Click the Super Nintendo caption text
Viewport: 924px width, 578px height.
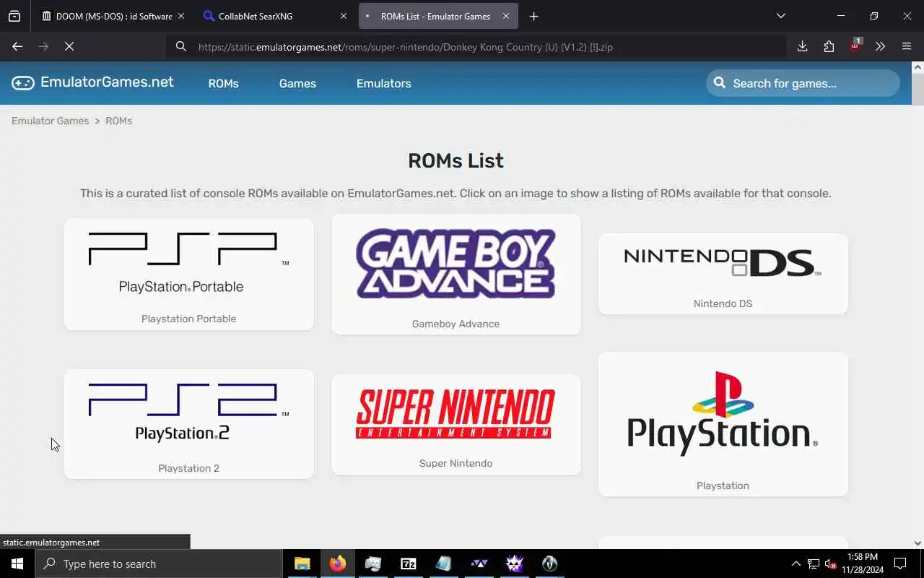click(x=456, y=463)
